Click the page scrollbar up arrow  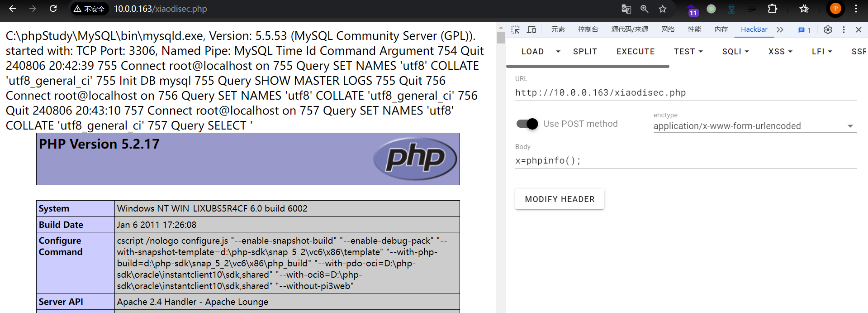(501, 27)
